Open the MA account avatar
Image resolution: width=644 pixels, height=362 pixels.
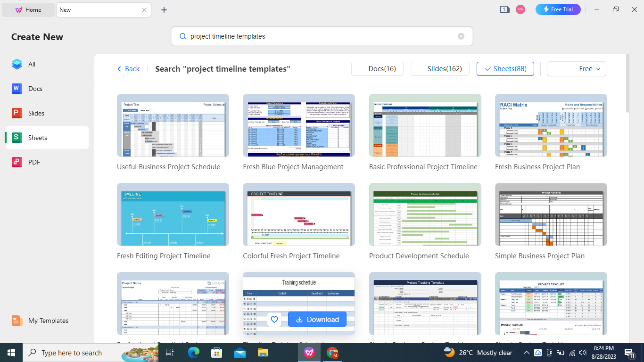tap(520, 9)
